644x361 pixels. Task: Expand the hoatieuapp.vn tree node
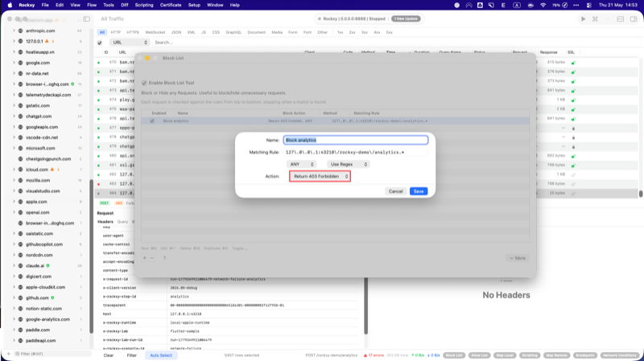pyautogui.click(x=14, y=52)
